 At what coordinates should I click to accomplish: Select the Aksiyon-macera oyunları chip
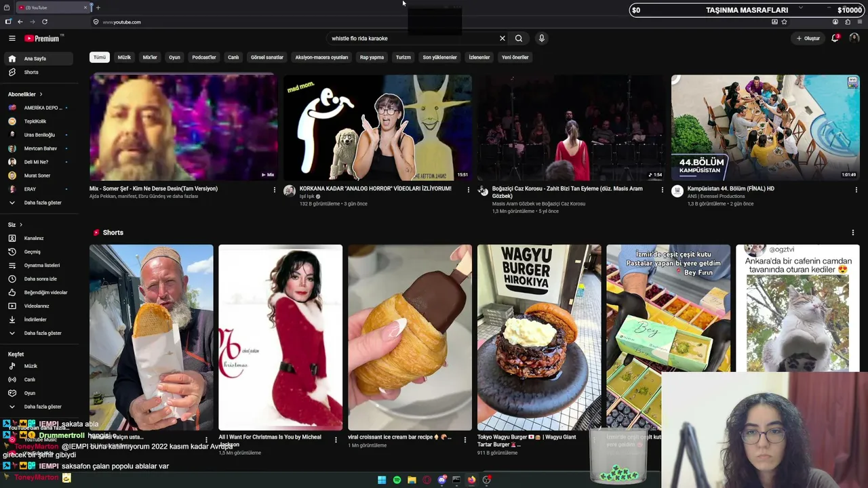[x=321, y=58]
